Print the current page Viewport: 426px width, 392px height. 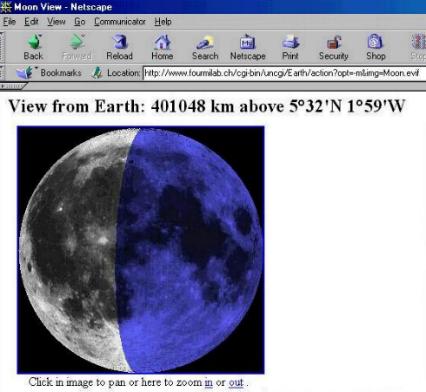[290, 47]
